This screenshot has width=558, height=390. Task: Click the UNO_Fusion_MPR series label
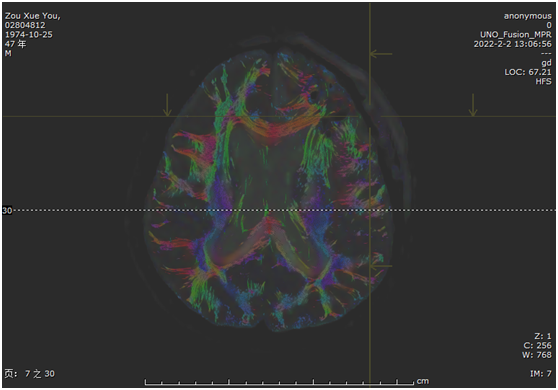click(515, 35)
